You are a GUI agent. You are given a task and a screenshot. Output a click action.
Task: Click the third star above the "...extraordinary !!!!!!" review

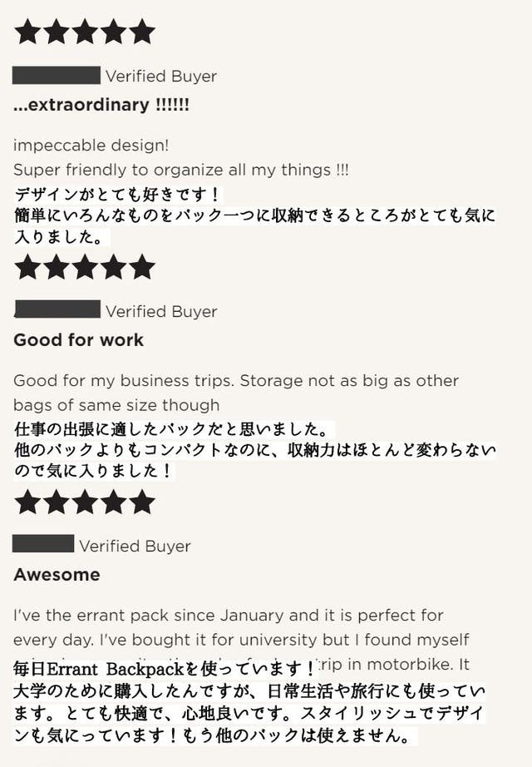(x=86, y=32)
